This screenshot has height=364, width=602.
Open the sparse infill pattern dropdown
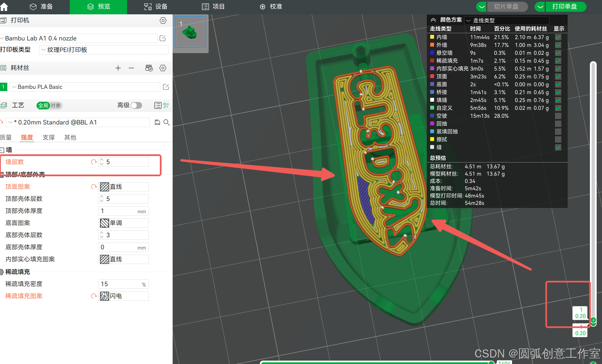(123, 296)
